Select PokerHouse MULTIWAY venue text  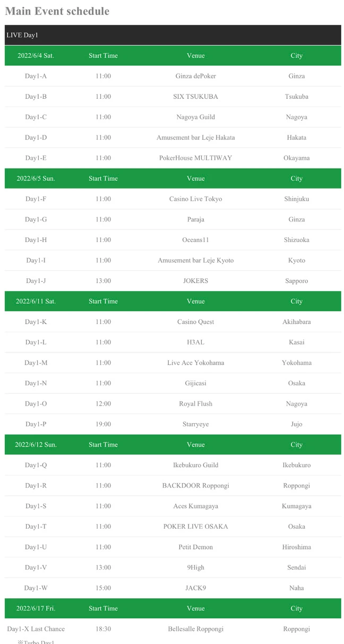click(x=195, y=158)
